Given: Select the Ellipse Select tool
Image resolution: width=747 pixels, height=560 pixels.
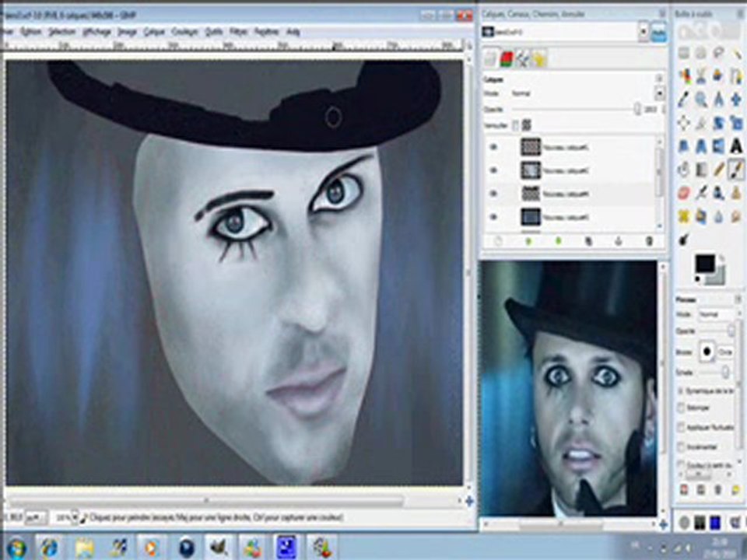Looking at the screenshot, I should click(x=701, y=53).
